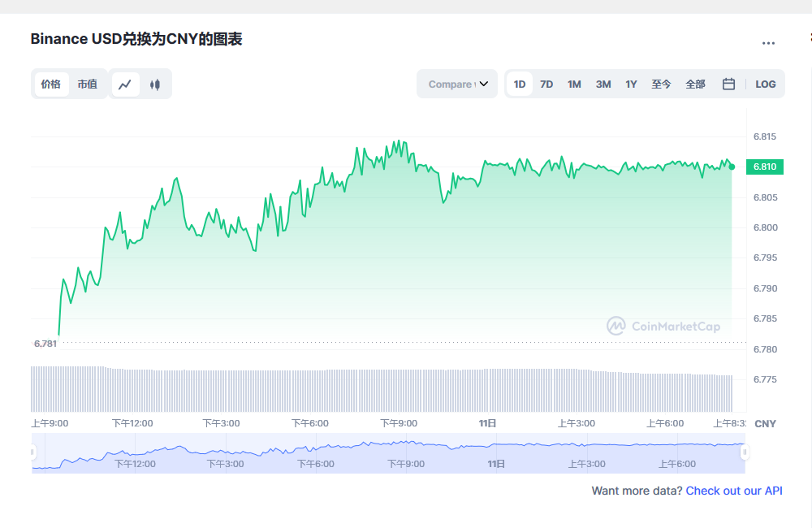Viewport: 812px width, 528px height.
Task: Click the left handle of range navigator
Action: pos(32,452)
